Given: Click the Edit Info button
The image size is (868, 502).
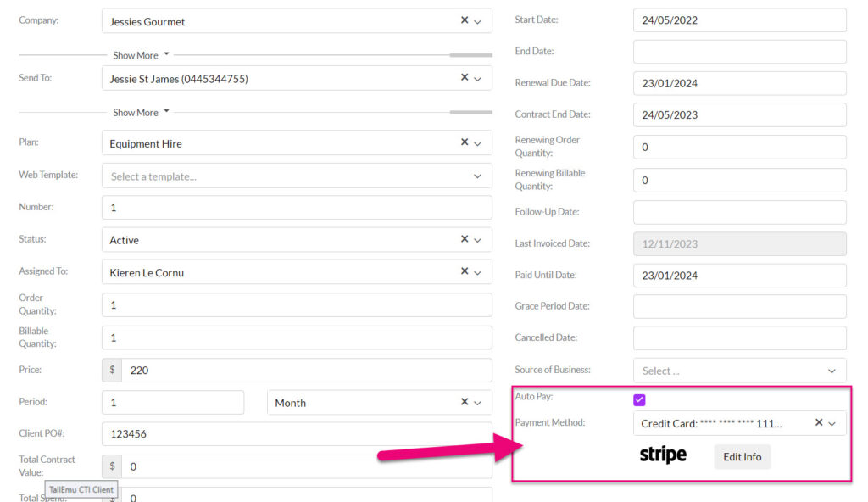Looking at the screenshot, I should 742,456.
